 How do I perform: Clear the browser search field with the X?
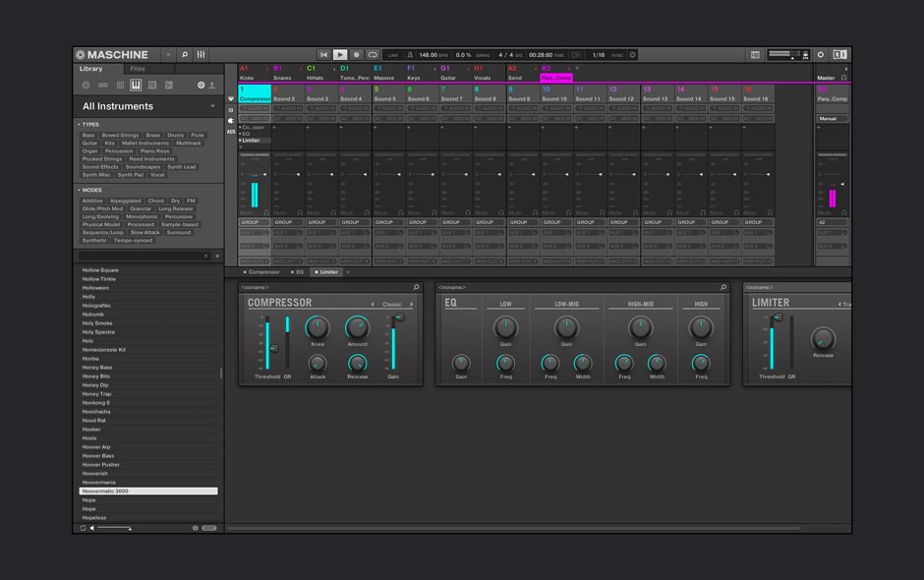tap(205, 256)
